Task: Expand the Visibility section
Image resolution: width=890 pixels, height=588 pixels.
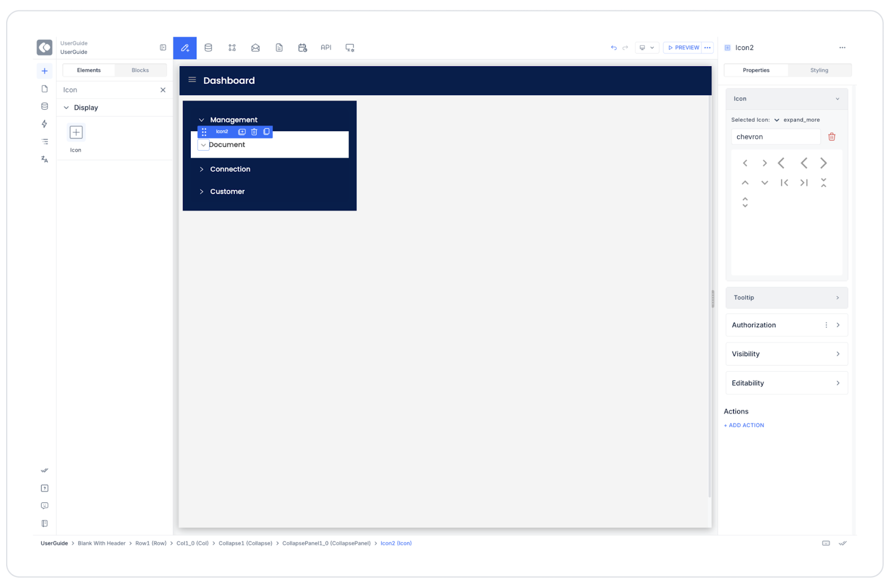Action: pos(787,354)
